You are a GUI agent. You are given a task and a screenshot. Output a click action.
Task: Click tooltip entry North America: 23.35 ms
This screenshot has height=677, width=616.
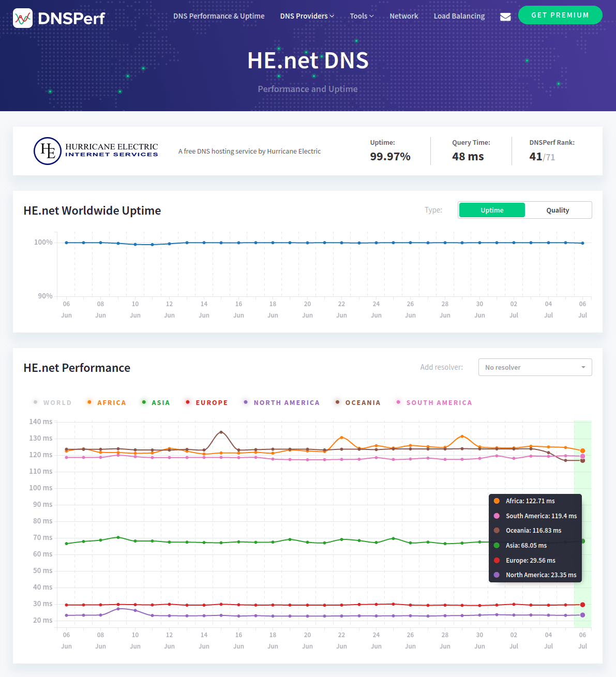pyautogui.click(x=540, y=575)
